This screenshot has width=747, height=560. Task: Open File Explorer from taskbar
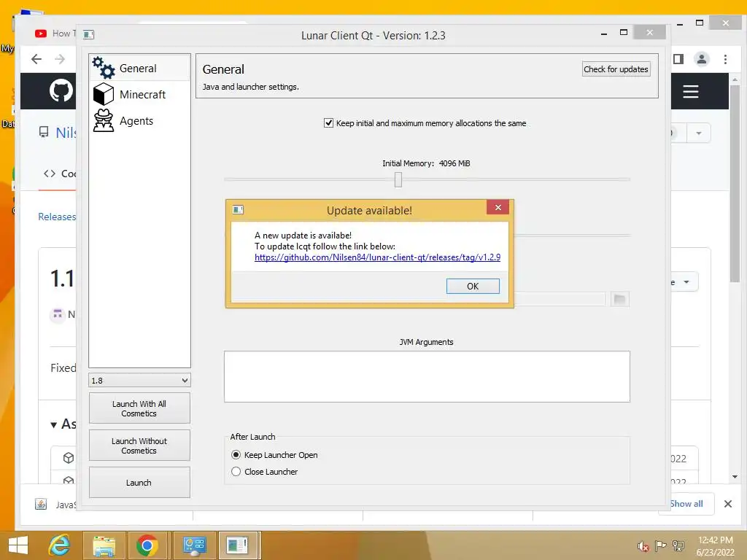click(x=104, y=545)
